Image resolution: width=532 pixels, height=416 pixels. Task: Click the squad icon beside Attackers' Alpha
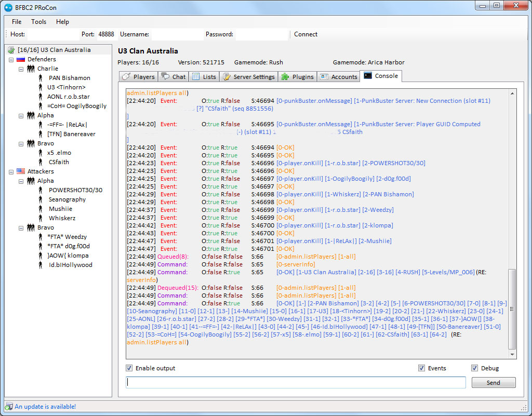pyautogui.click(x=31, y=181)
